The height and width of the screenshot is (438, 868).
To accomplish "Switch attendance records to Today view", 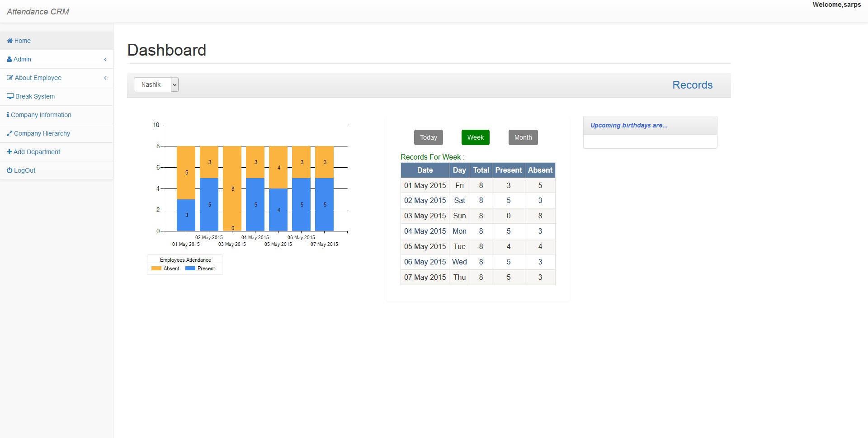I will 428,137.
